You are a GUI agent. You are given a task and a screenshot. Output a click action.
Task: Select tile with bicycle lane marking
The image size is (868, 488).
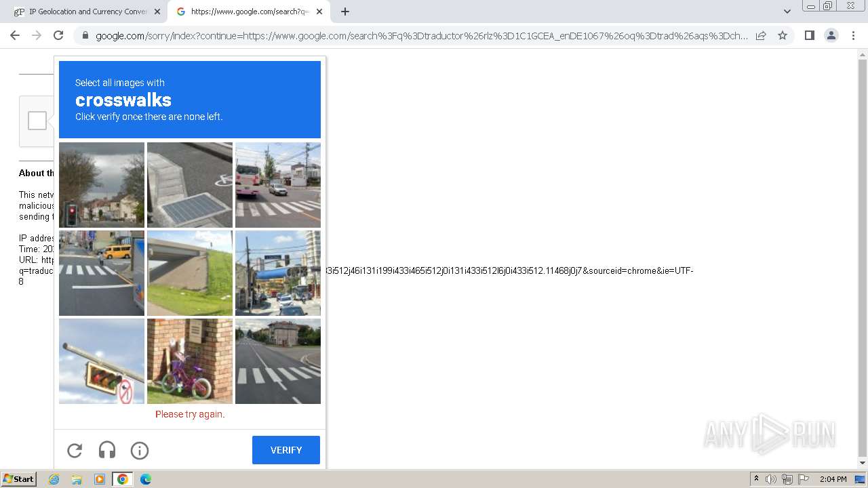point(190,185)
